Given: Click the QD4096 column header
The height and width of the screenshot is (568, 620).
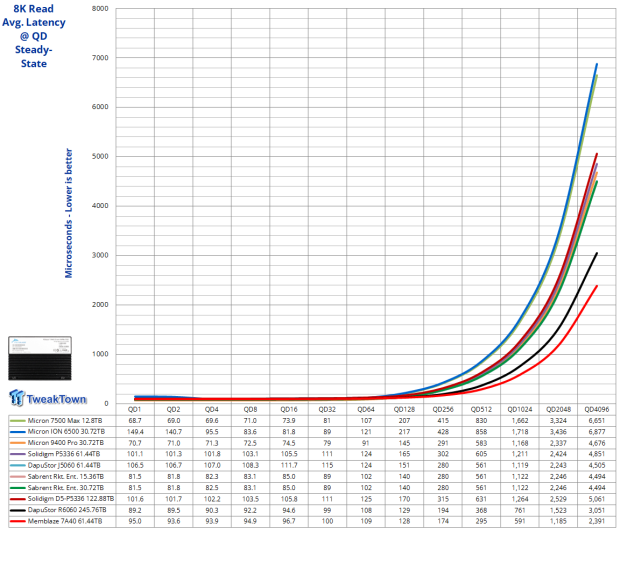Looking at the screenshot, I should 597,409.
